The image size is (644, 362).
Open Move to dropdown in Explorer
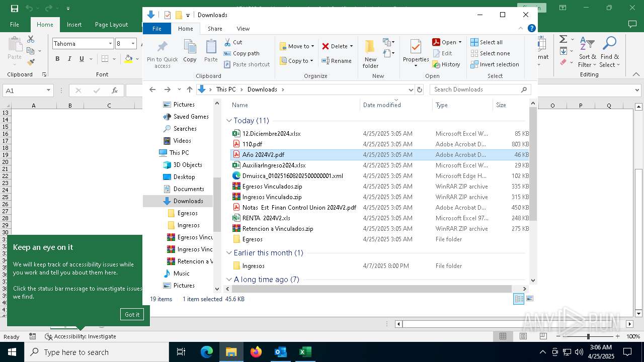click(x=297, y=46)
